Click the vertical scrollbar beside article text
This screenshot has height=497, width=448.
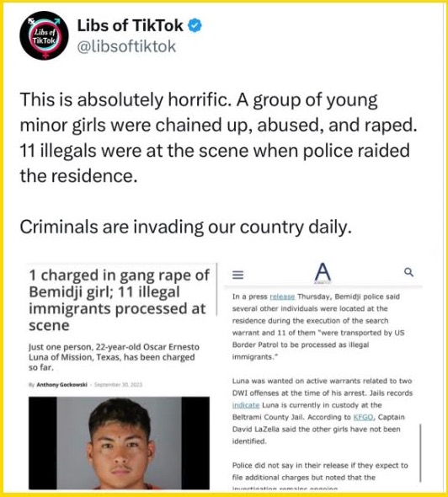click(420, 453)
